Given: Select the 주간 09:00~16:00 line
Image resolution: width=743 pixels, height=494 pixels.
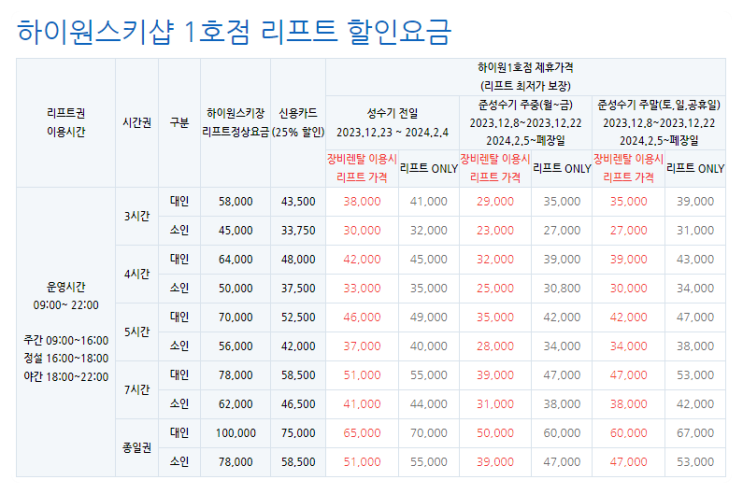Looking at the screenshot, I should click(x=66, y=341).
